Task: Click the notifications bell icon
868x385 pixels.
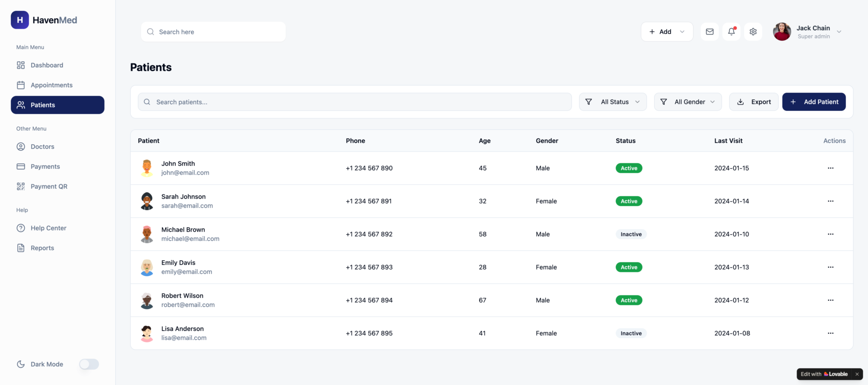Action: click(x=731, y=32)
